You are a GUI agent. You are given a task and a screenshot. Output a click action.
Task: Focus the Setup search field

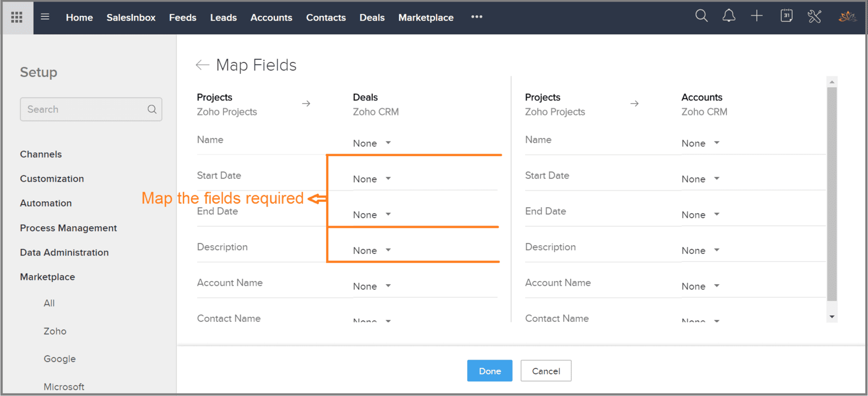pyautogui.click(x=91, y=109)
